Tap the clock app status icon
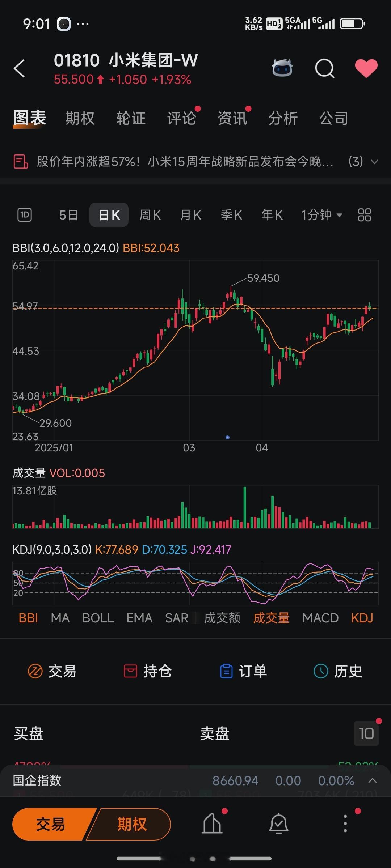Viewport: 391px width, 868px height. pyautogui.click(x=64, y=24)
